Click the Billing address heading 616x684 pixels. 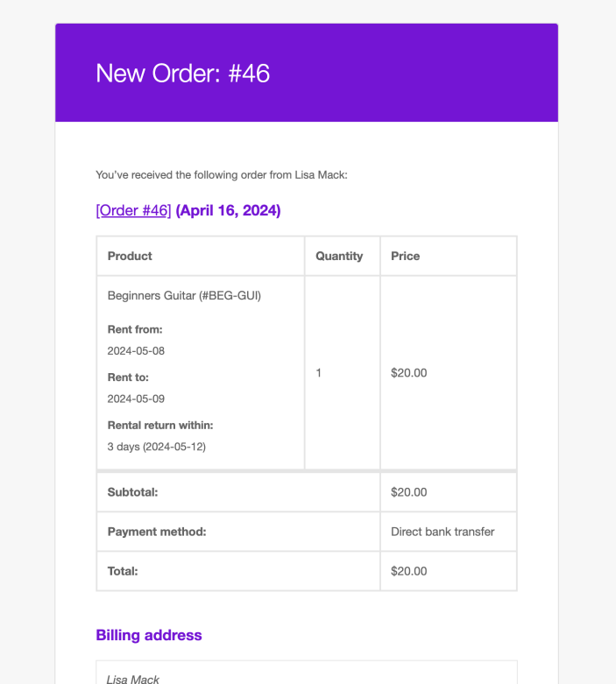(149, 635)
